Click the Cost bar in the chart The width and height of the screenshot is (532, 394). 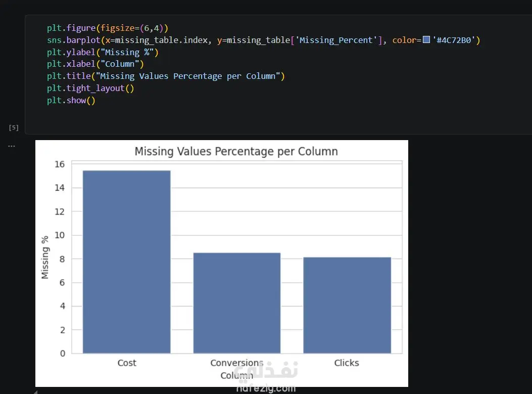coord(126,262)
